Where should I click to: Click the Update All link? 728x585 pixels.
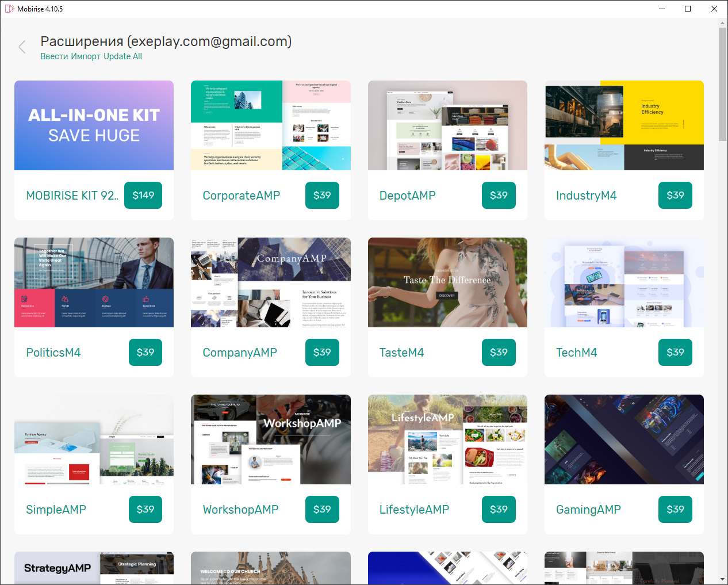[122, 56]
